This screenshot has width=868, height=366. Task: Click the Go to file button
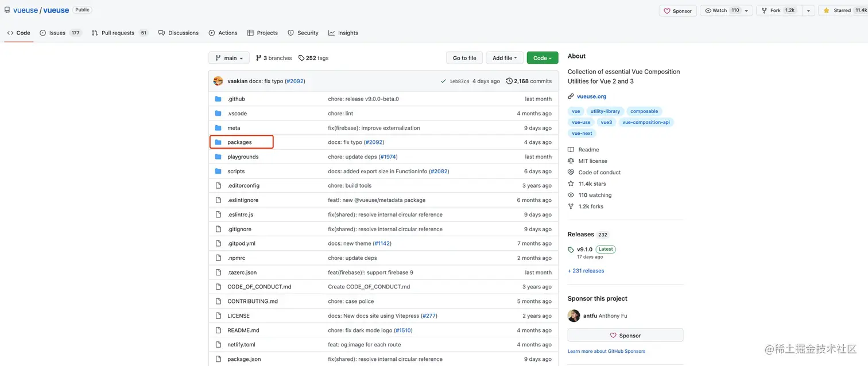[464, 58]
